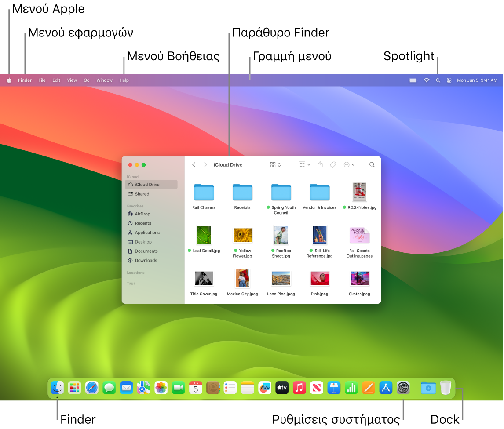Viewport: 504px width, 429px height.
Task: Open Spotlight search in the menu bar
Action: click(438, 80)
